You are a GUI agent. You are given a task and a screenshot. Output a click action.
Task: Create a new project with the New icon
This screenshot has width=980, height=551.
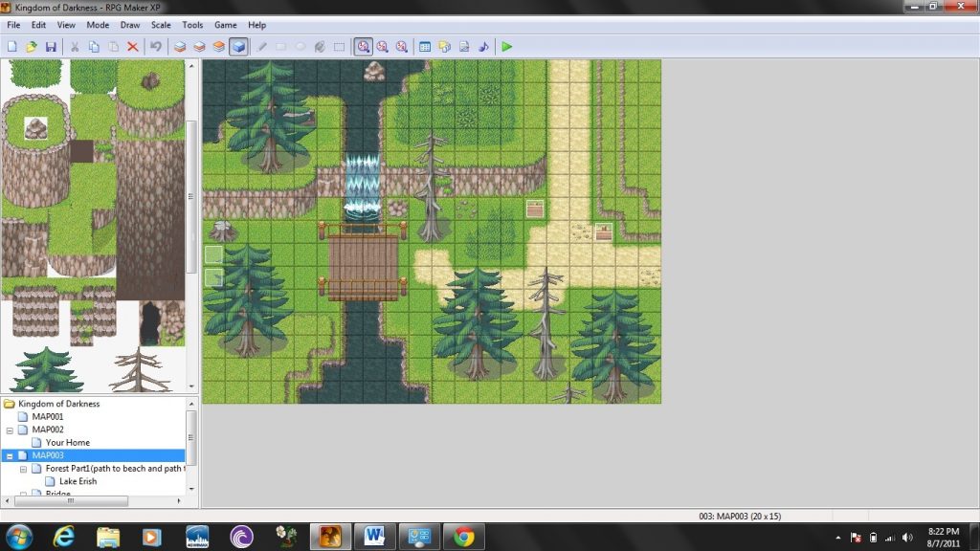tap(11, 47)
